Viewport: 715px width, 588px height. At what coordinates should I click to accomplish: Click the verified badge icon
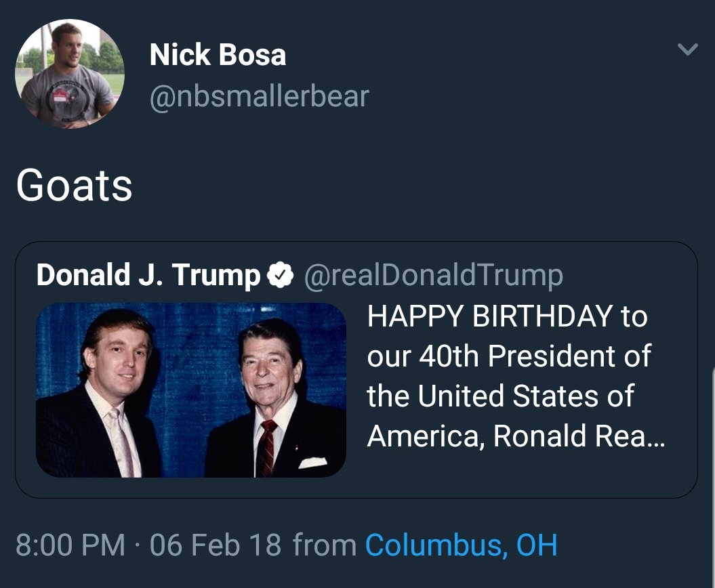coord(281,275)
